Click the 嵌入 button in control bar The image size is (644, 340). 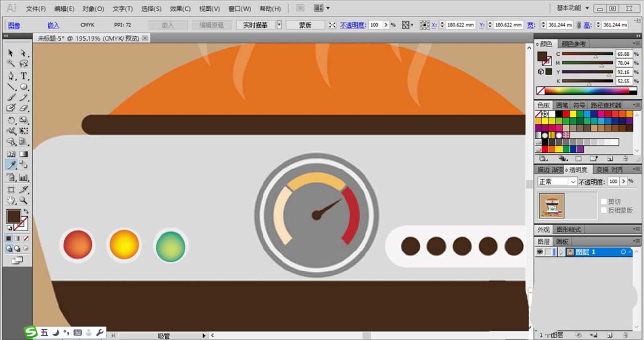coord(168,25)
